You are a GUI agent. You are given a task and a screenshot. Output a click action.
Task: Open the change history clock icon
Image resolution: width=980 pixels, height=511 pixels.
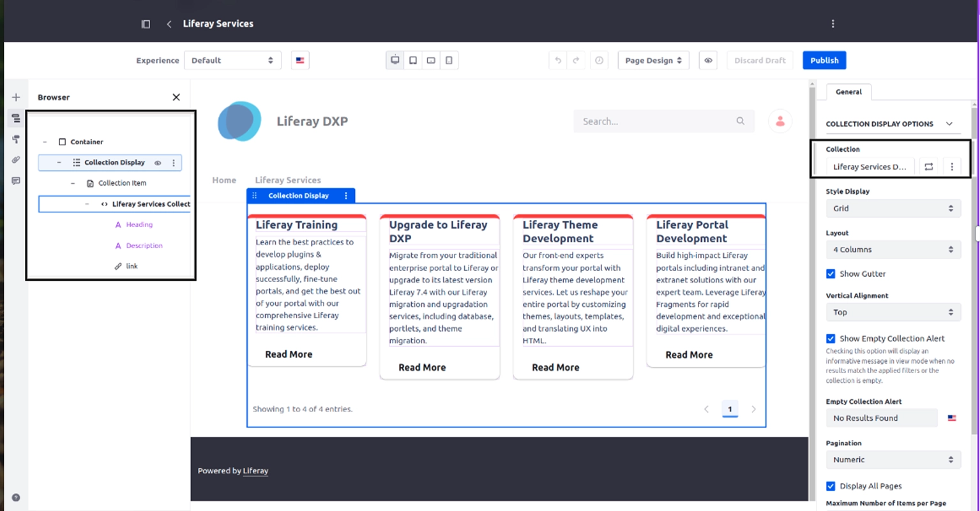click(599, 61)
